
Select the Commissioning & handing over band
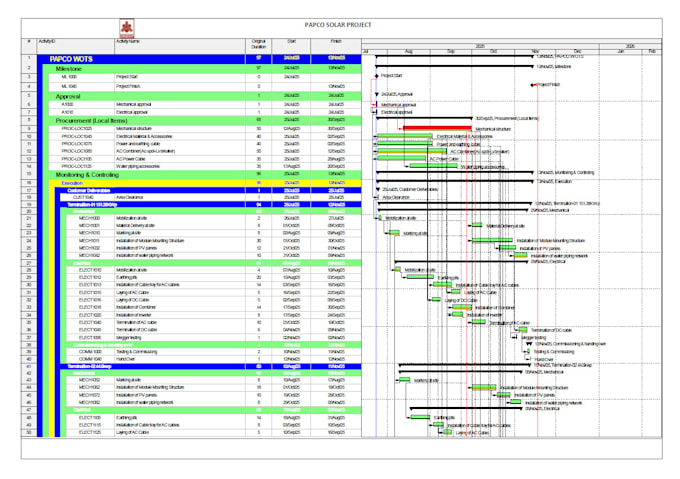pos(211,345)
